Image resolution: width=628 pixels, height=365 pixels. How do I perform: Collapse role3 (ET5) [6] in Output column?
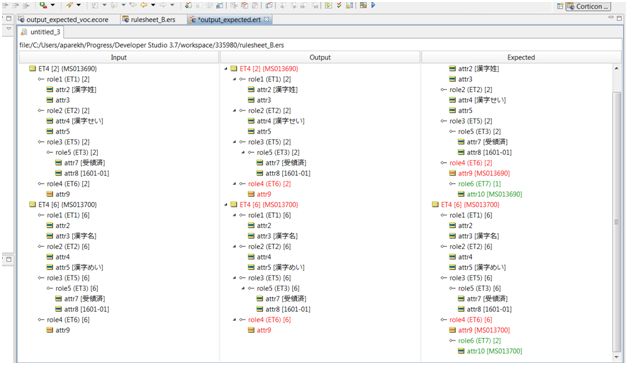235,278
